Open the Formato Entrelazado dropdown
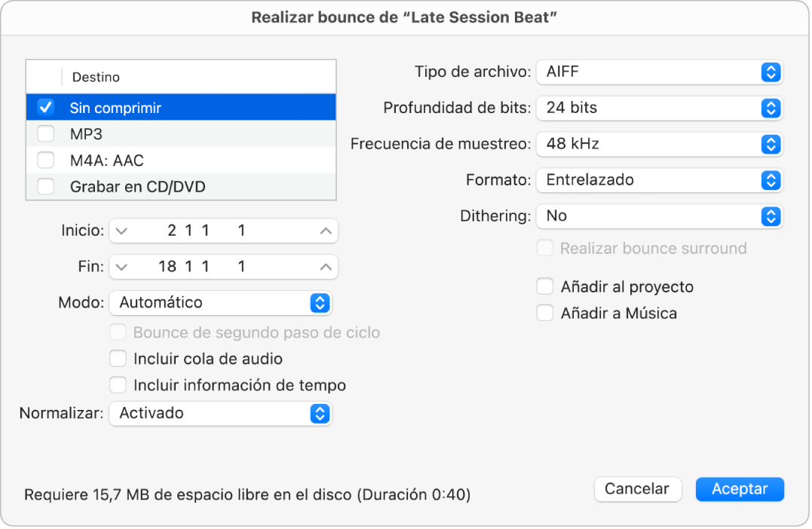Image resolution: width=812 pixels, height=529 pixels. [x=659, y=179]
